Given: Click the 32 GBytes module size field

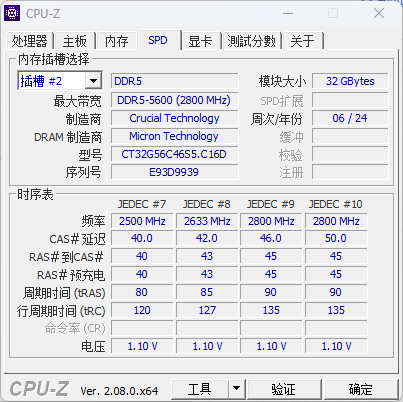Looking at the screenshot, I should coord(350,81).
